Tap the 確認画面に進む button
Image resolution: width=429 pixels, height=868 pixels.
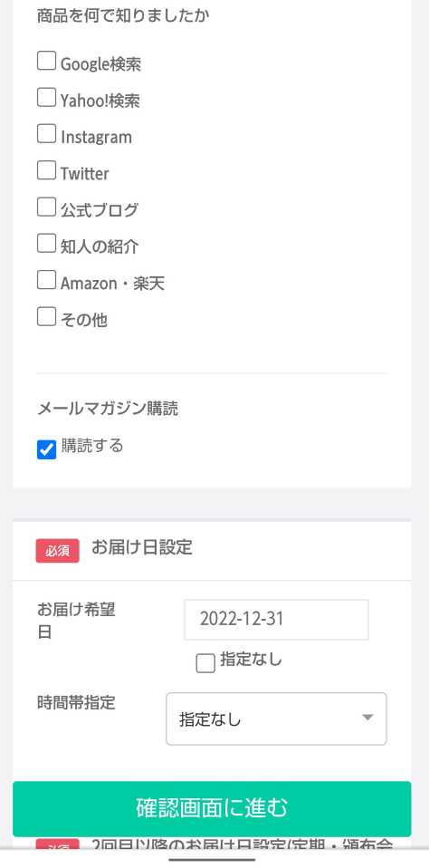click(x=212, y=808)
